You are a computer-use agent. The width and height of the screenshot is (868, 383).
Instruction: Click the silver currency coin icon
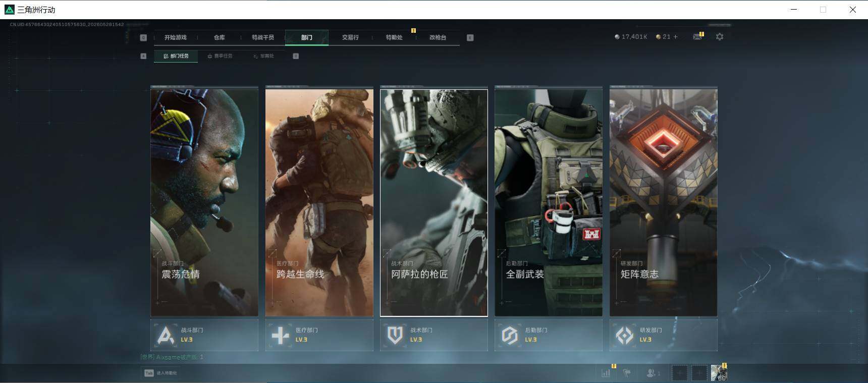pyautogui.click(x=617, y=37)
